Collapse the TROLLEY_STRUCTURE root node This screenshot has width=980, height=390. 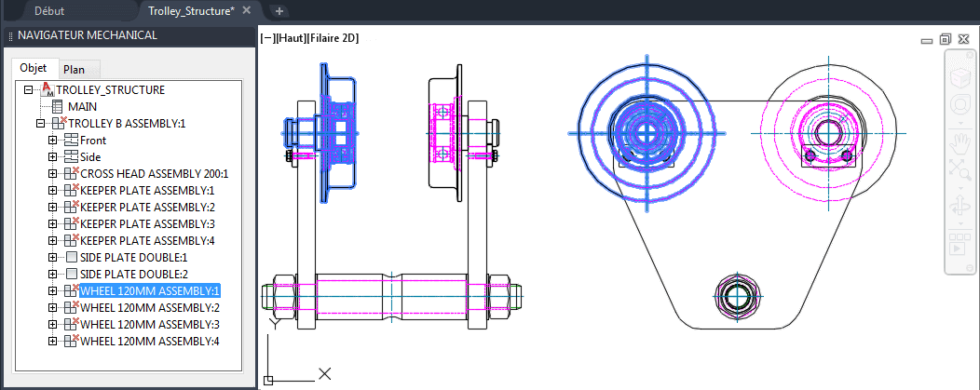click(28, 90)
